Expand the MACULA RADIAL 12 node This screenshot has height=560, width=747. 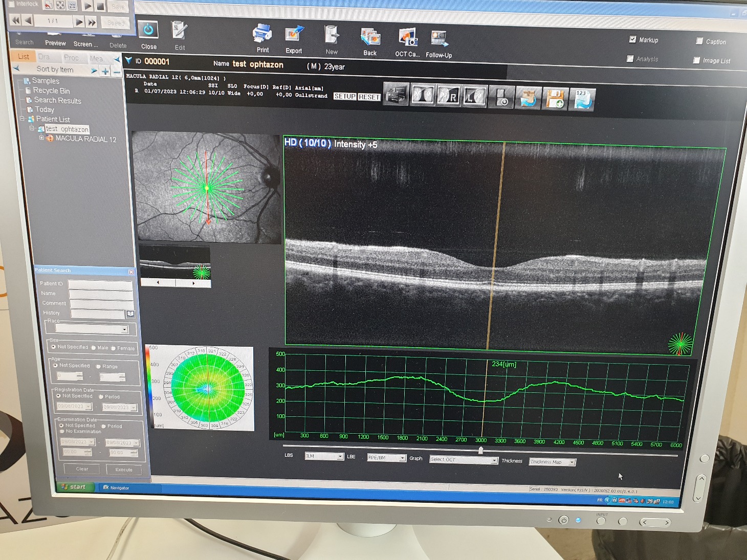click(41, 138)
